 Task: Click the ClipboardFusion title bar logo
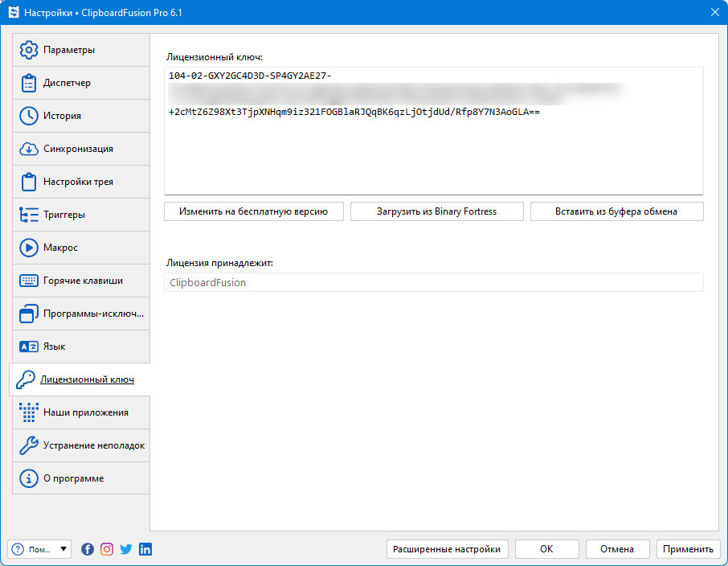tap(14, 12)
